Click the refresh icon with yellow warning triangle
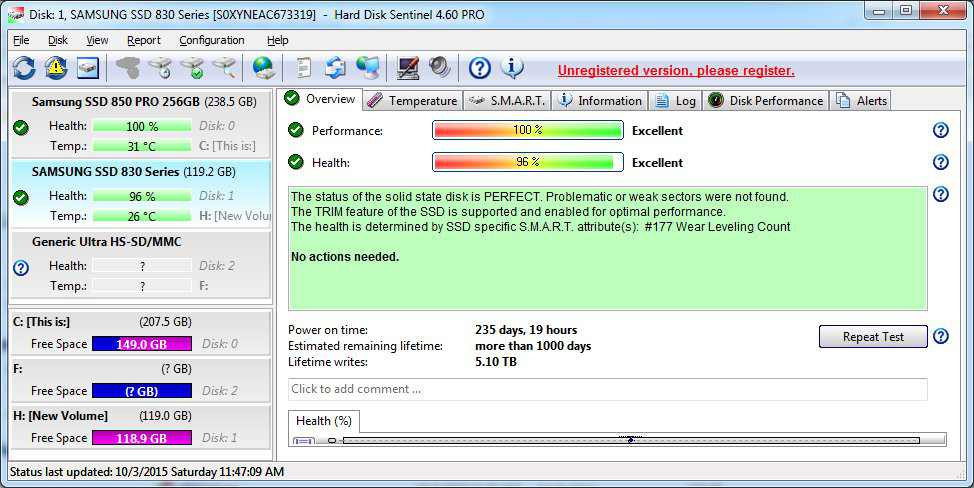974x488 pixels. pyautogui.click(x=56, y=68)
